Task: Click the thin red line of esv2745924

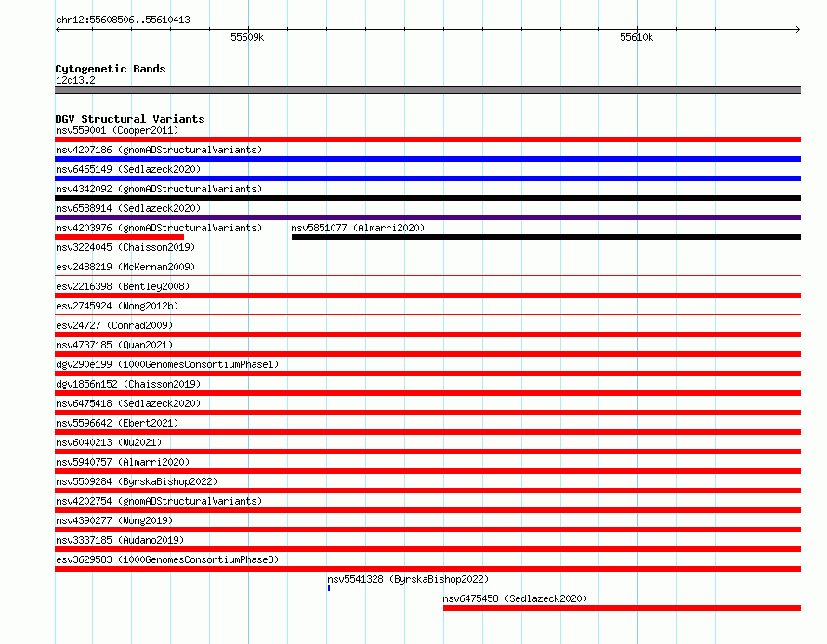Action: 427,315
